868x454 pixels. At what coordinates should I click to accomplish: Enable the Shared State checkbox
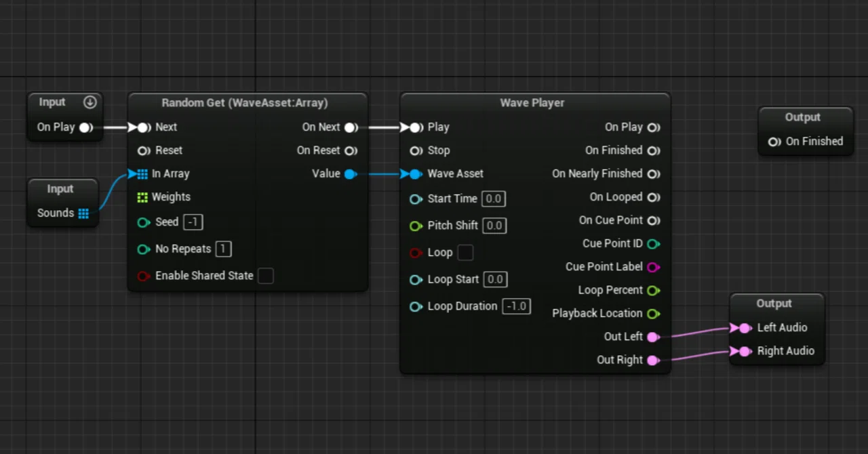click(x=266, y=276)
